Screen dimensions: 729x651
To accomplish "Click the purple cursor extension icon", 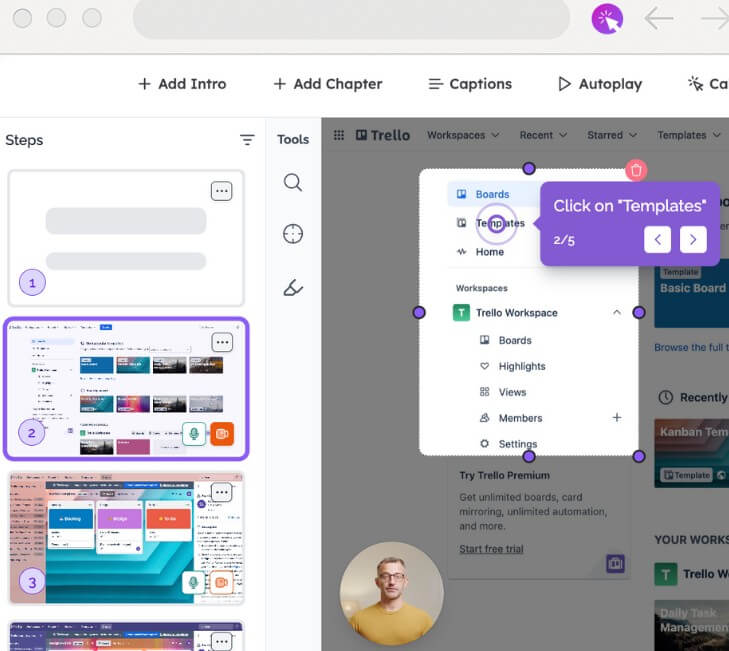I will pos(607,19).
